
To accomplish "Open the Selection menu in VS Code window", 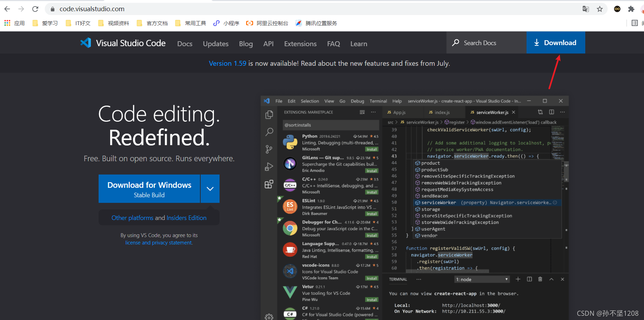I will (x=310, y=101).
